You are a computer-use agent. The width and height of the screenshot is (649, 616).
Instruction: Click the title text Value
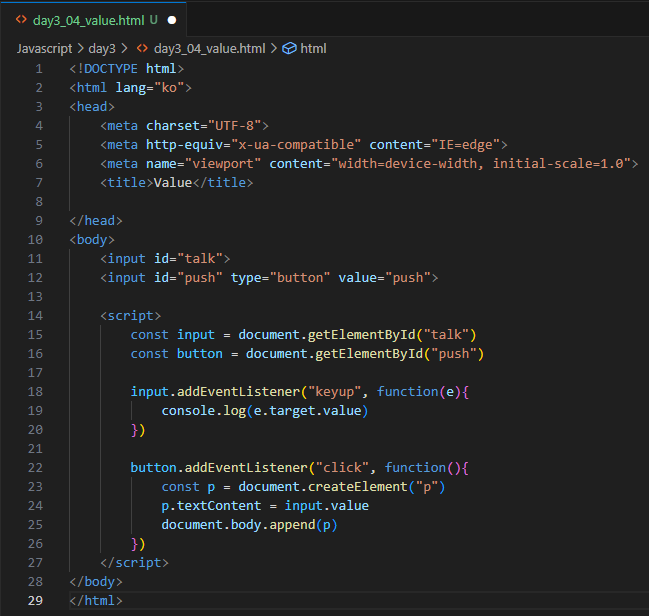[173, 183]
